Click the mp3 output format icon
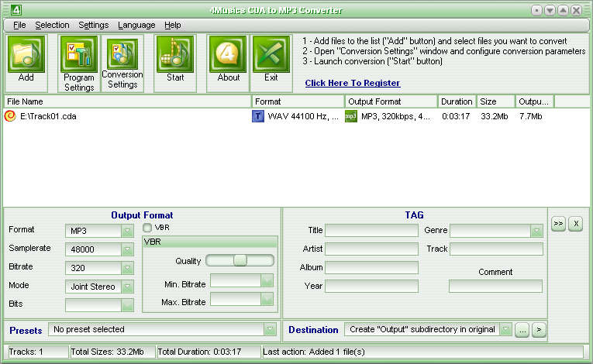Image resolution: width=593 pixels, height=364 pixels. (351, 116)
